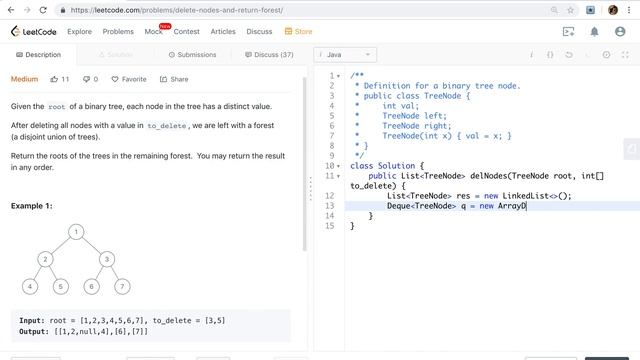640x360 pixels.
Task: Collapse the comment block at line 1
Action: [x=338, y=76]
